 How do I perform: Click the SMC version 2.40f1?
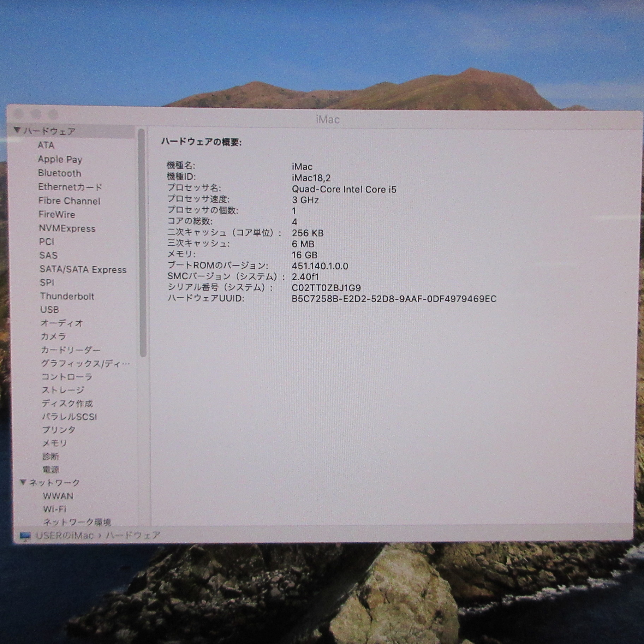coord(305,277)
